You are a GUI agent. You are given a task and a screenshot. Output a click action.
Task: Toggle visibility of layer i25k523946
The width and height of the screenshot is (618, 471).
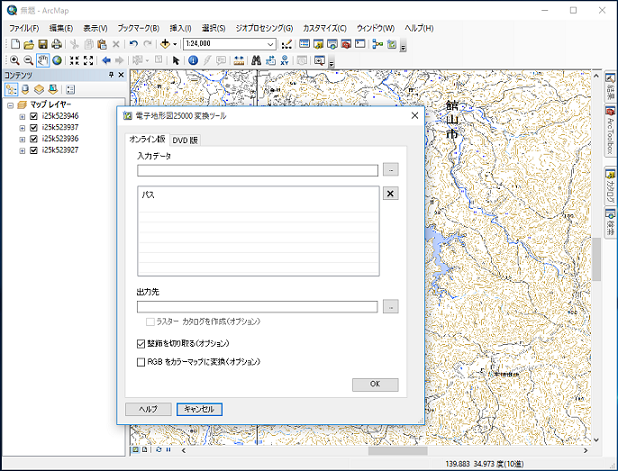coord(34,116)
